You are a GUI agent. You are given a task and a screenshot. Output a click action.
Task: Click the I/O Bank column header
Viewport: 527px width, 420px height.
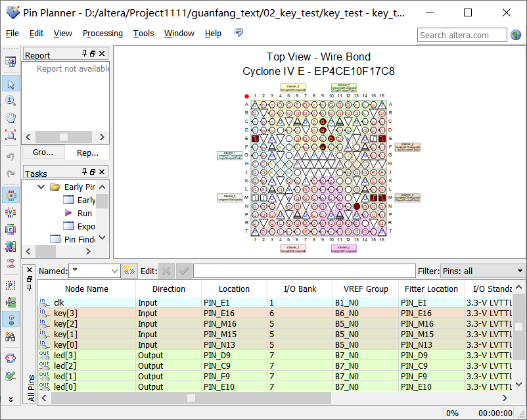[300, 289]
